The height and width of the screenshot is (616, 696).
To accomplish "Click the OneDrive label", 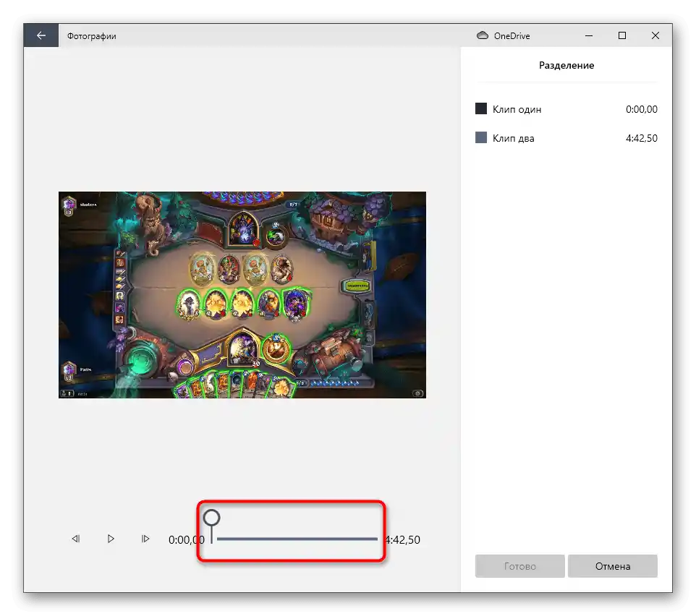I will [x=512, y=36].
